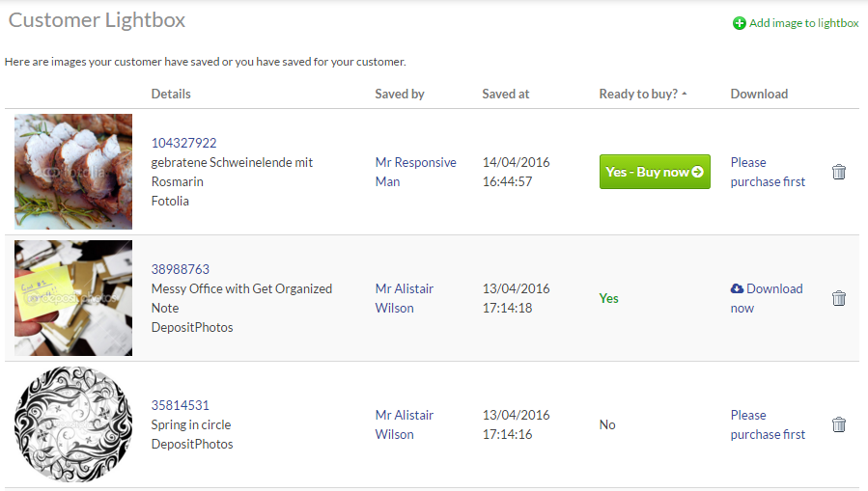Open the messy office sticky note thumbnail
Viewport: 868px width, 491px height.
73,298
